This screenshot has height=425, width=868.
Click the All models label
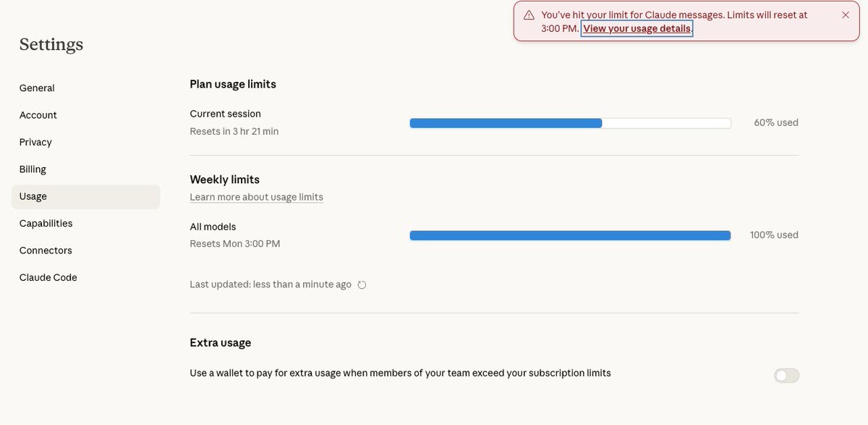tap(213, 227)
